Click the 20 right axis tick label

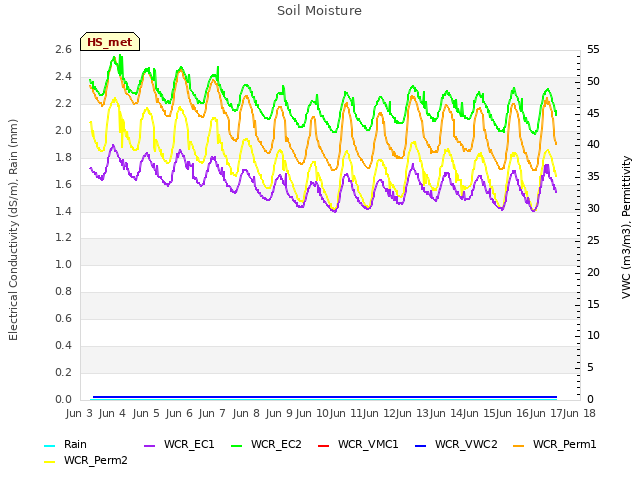point(593,272)
